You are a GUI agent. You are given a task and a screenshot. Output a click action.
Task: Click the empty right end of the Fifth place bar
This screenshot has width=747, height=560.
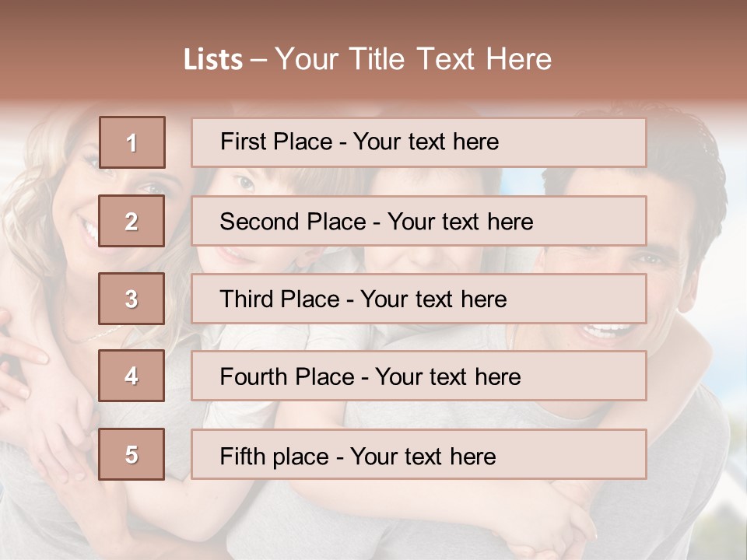(x=591, y=454)
